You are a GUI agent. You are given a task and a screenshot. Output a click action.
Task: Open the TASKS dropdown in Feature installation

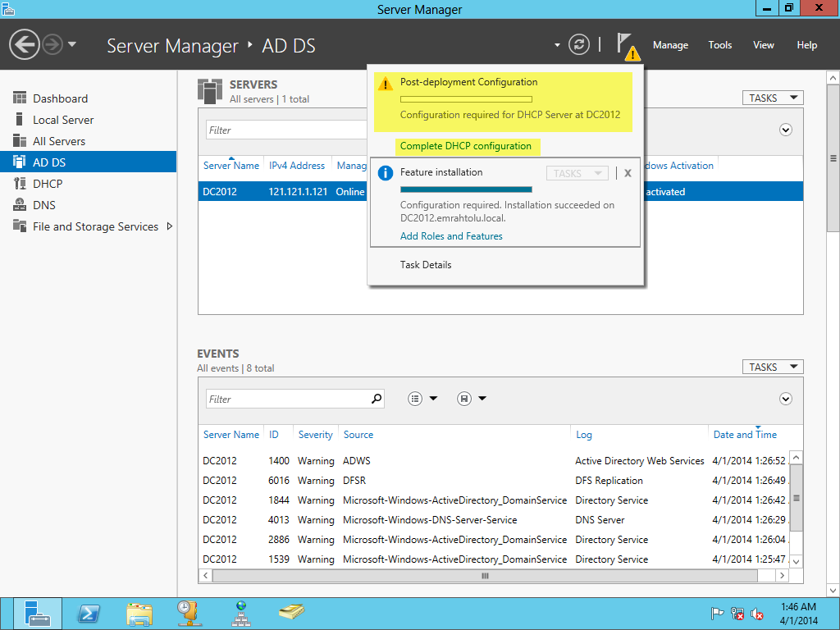pos(577,173)
